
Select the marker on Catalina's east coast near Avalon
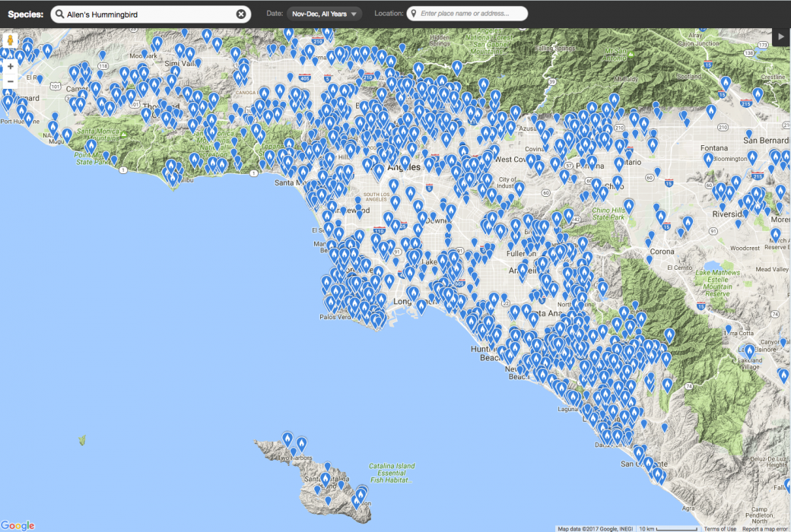(361, 493)
